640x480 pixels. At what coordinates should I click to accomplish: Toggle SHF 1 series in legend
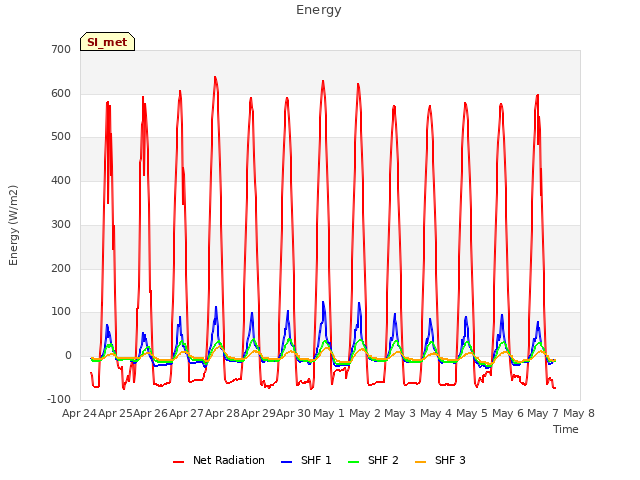(306, 460)
